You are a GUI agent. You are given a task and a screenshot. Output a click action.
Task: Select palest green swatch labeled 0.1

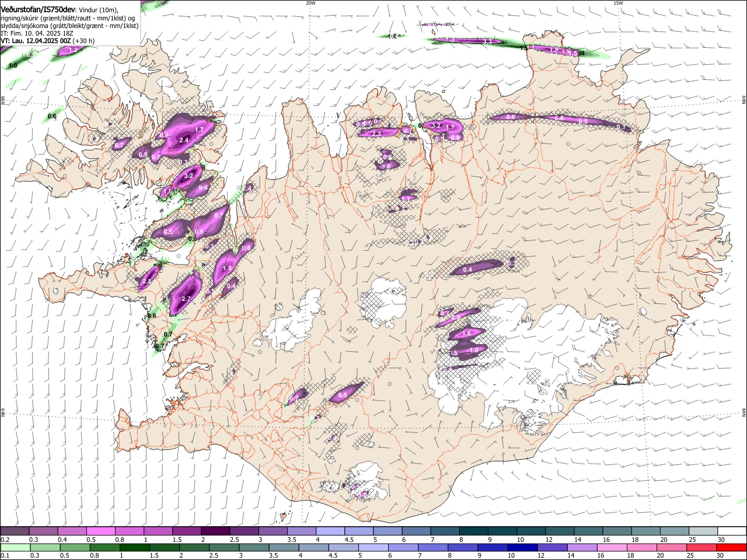coord(15,547)
